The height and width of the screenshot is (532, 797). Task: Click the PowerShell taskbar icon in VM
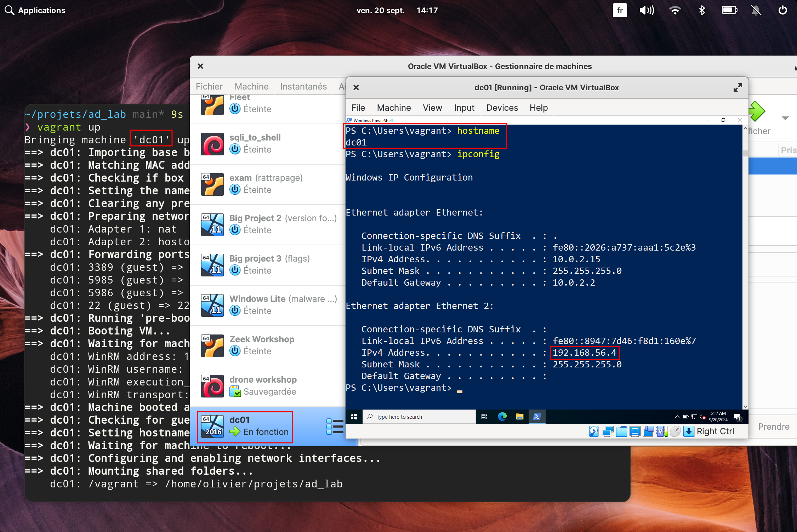536,416
